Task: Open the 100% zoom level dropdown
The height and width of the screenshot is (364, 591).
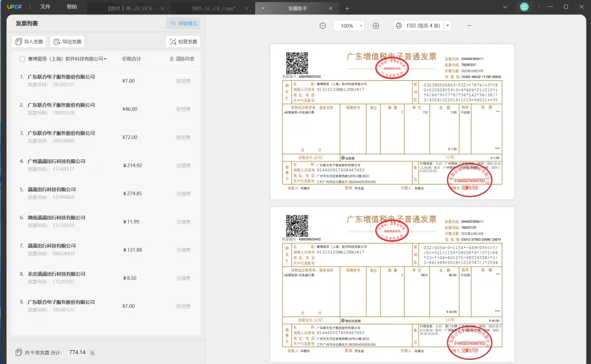Action: (349, 25)
